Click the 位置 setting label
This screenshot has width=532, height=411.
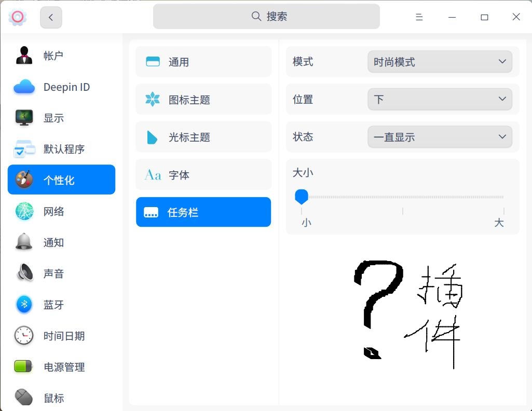tap(303, 99)
